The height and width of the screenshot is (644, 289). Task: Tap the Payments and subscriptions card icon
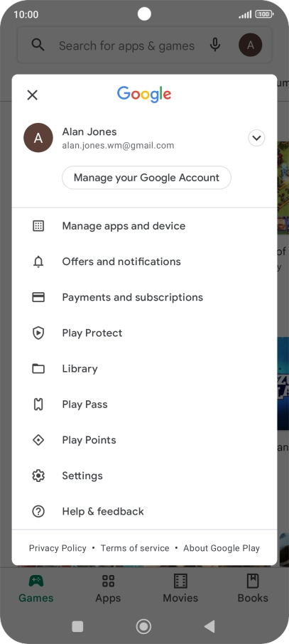point(38,297)
